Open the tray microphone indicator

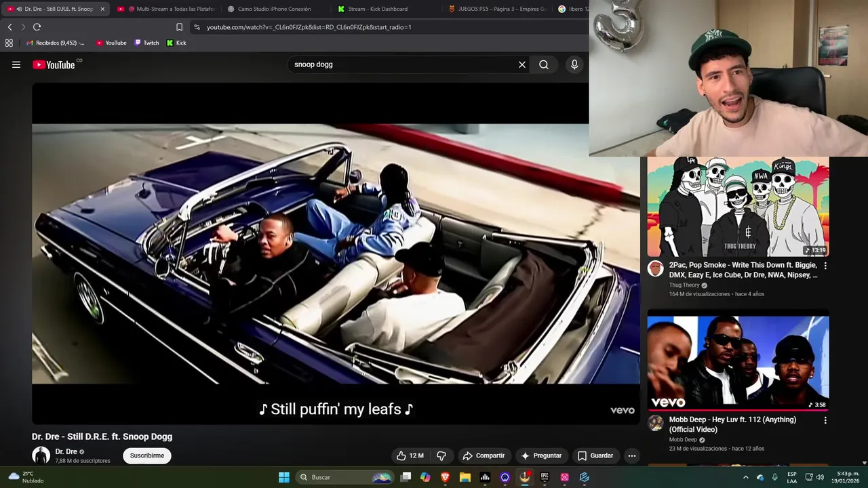coord(774,477)
